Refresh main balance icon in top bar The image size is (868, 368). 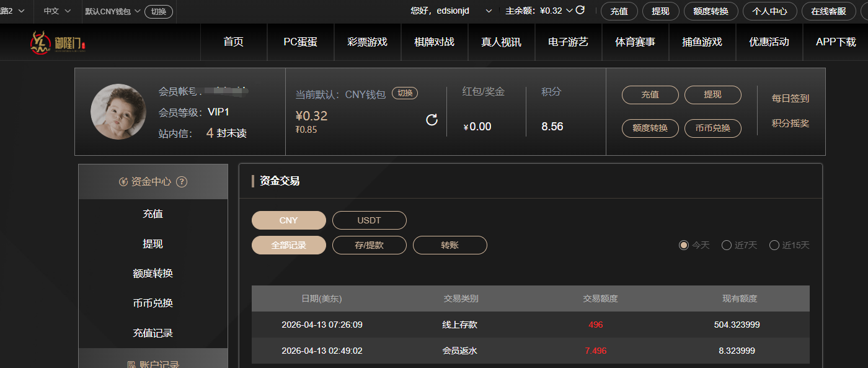click(x=580, y=10)
